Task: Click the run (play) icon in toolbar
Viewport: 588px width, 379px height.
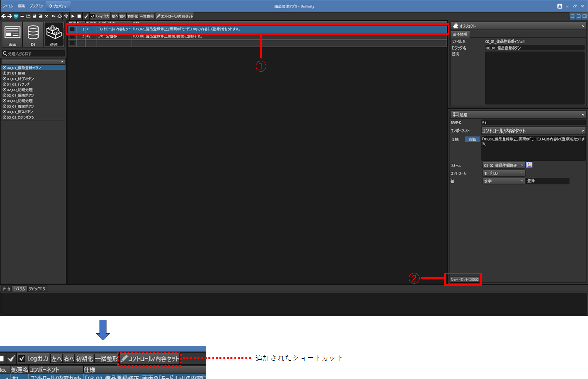Action: 73,16
